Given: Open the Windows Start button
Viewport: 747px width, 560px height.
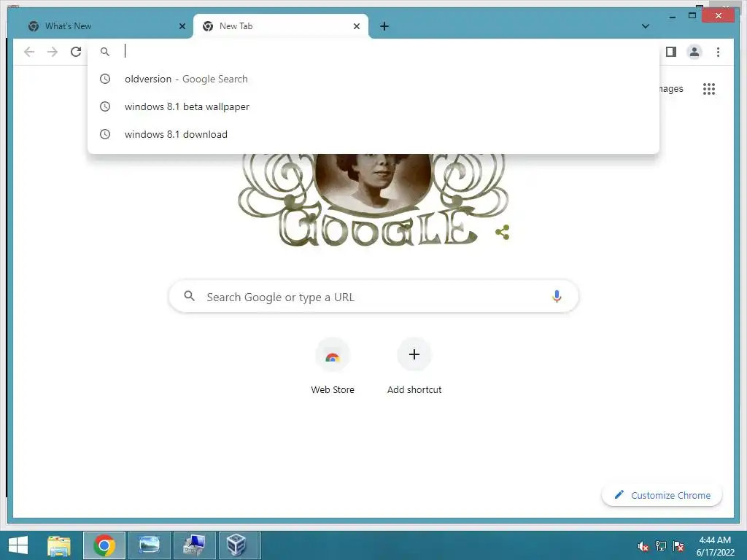Looking at the screenshot, I should tap(18, 545).
